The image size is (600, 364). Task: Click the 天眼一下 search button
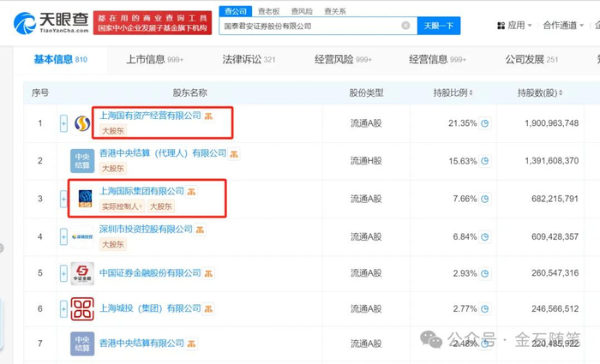coord(439,26)
